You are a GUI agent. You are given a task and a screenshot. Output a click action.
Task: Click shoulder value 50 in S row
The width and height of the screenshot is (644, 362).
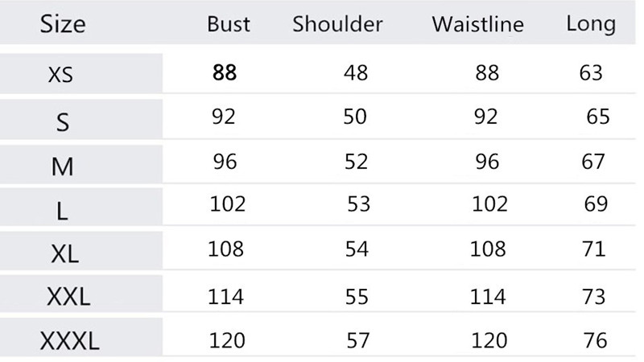tap(355, 117)
